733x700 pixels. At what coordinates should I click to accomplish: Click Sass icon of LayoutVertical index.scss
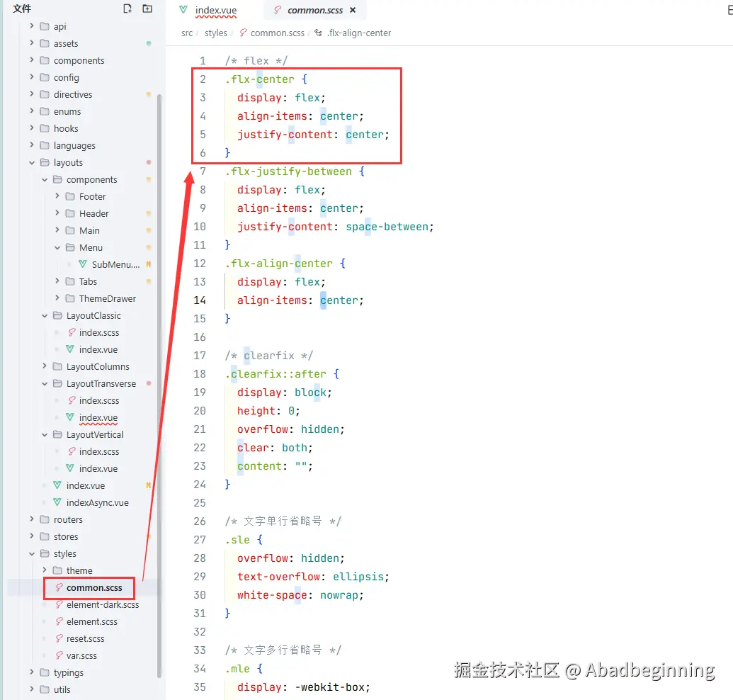[x=72, y=451]
